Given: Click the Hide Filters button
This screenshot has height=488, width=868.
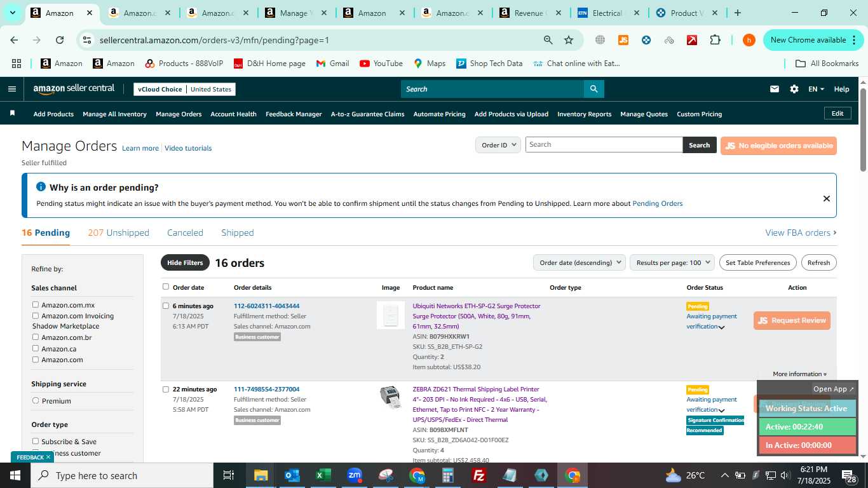Looking at the screenshot, I should pos(185,262).
